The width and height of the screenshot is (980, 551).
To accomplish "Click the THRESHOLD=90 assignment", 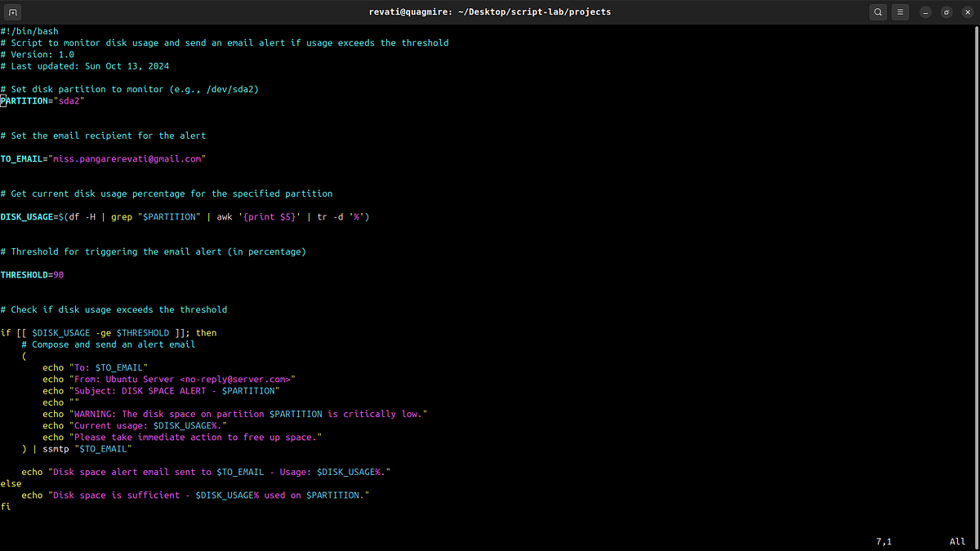I will 32,274.
